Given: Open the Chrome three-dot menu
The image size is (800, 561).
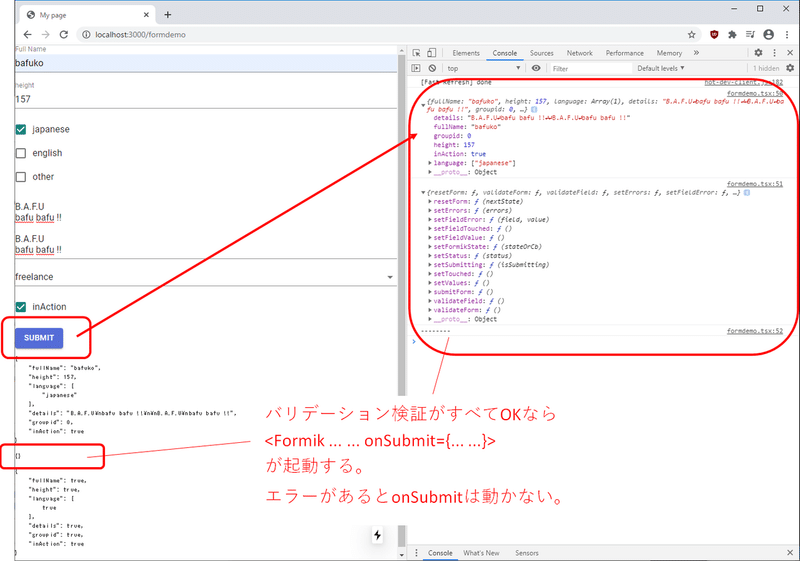Looking at the screenshot, I should [x=787, y=34].
